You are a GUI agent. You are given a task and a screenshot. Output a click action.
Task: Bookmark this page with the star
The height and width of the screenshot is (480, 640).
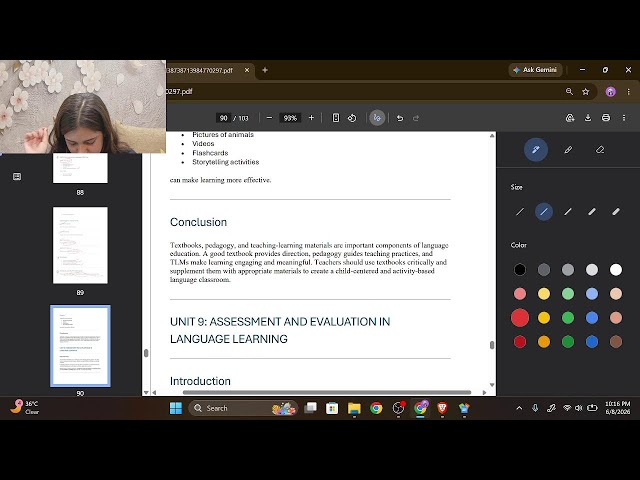[x=586, y=92]
